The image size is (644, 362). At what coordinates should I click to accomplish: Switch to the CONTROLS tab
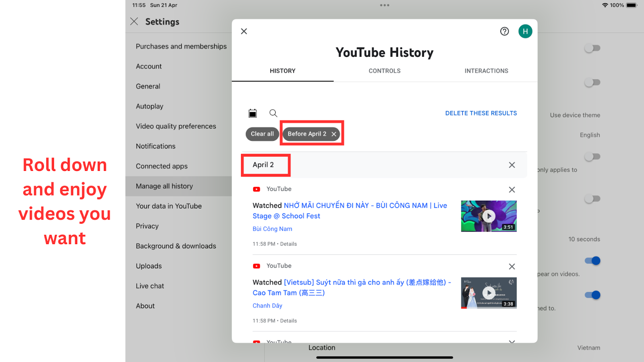[384, 71]
